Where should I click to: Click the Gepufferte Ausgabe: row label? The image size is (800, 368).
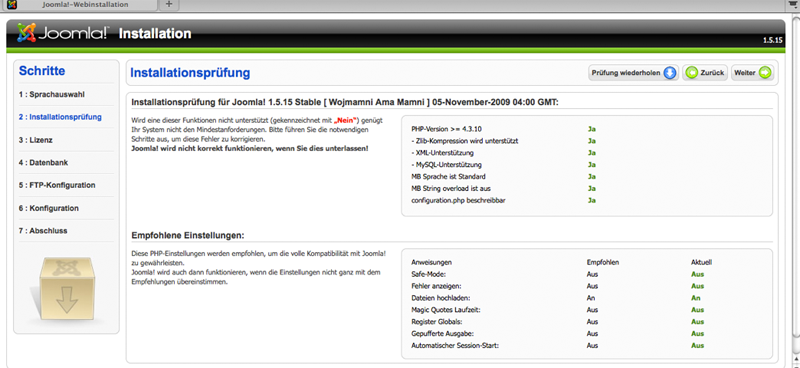(442, 334)
